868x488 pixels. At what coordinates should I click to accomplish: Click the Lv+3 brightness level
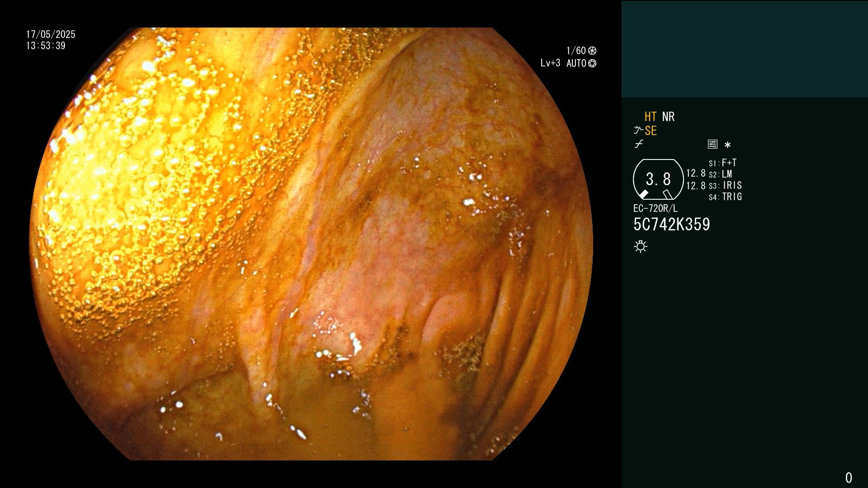pos(550,63)
